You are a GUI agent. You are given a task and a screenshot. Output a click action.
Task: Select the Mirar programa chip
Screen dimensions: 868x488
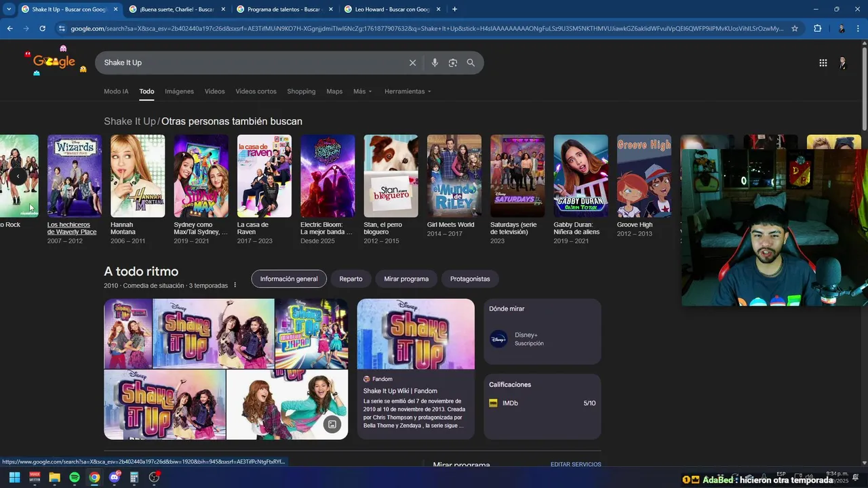point(406,279)
